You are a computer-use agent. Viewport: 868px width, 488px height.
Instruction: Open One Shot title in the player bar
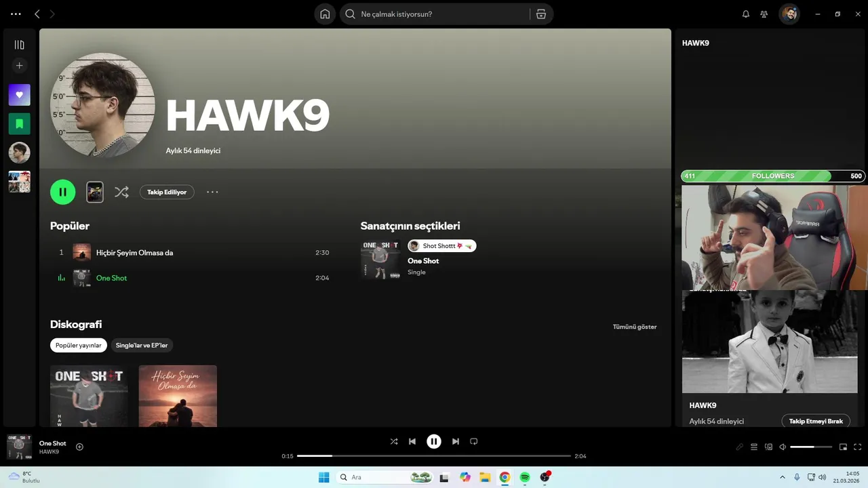[x=53, y=443]
